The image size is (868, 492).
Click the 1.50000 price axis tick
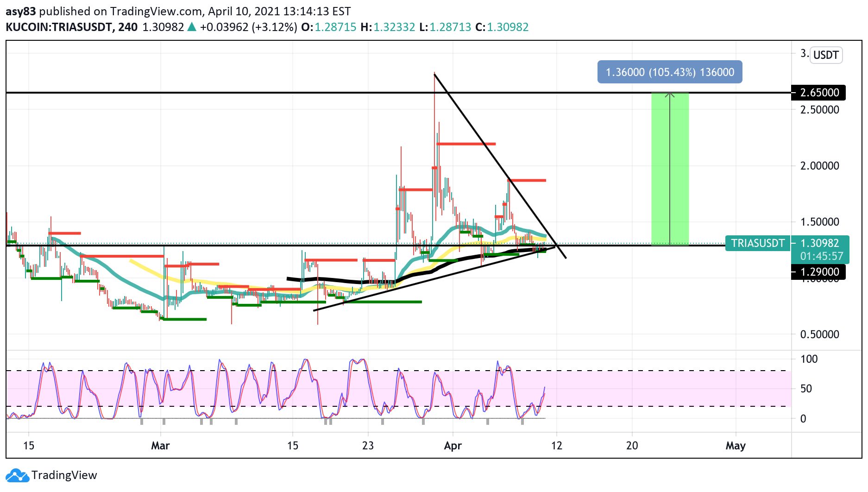click(819, 222)
